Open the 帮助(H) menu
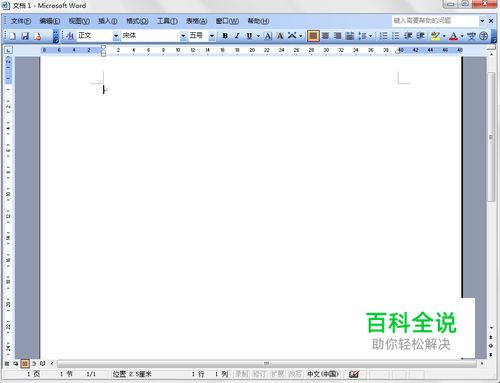Viewport: 500px width, 383px height. [x=258, y=21]
